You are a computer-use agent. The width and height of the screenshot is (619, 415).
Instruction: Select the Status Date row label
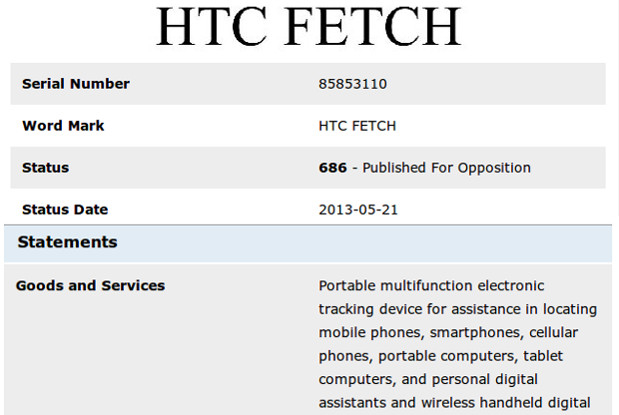(65, 210)
